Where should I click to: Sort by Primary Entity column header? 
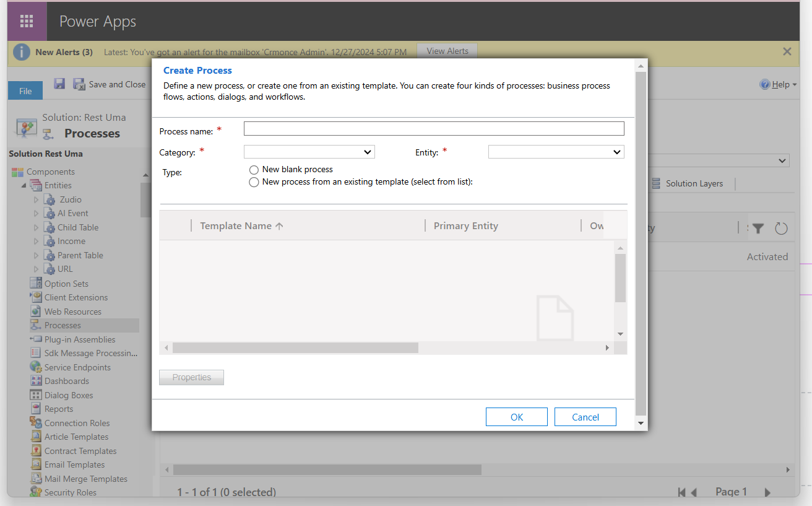[x=466, y=225]
